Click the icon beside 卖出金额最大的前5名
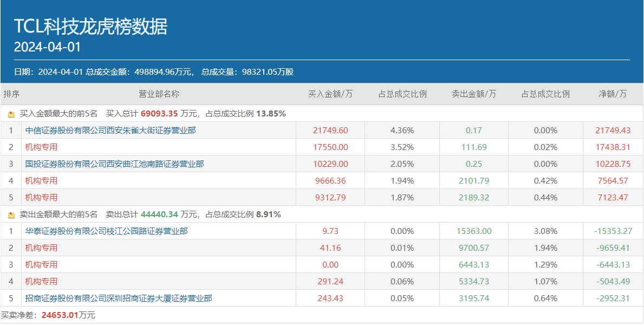The height and width of the screenshot is (325, 644). click(x=11, y=215)
